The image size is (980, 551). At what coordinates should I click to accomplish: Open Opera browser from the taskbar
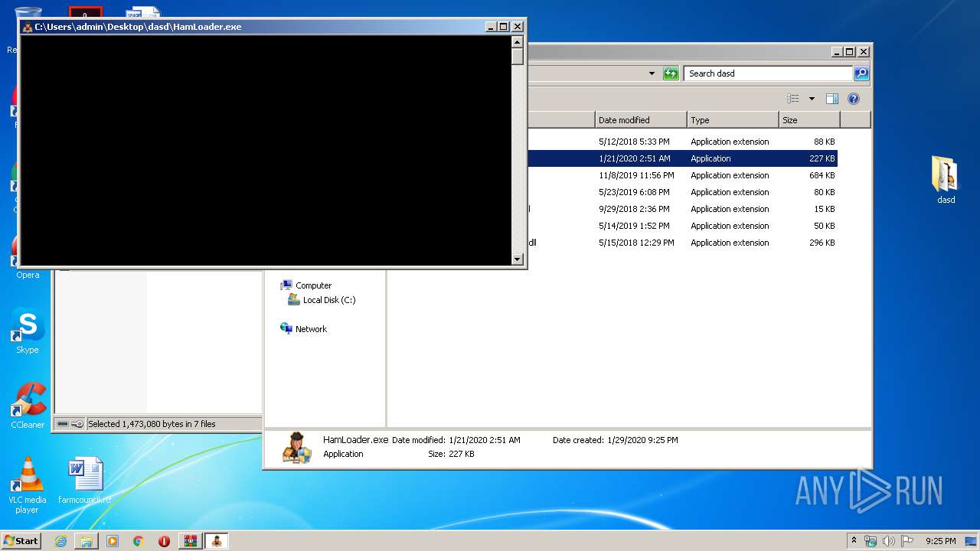click(x=165, y=541)
